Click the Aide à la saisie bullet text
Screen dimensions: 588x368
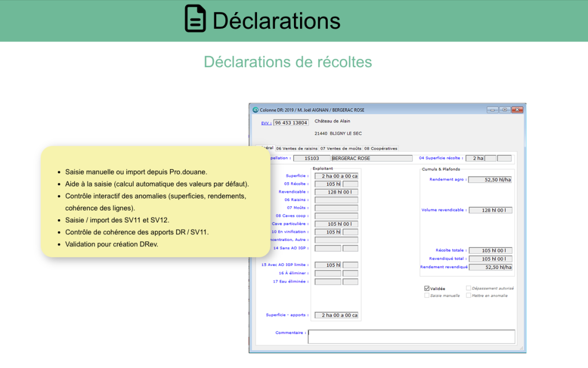[157, 184]
